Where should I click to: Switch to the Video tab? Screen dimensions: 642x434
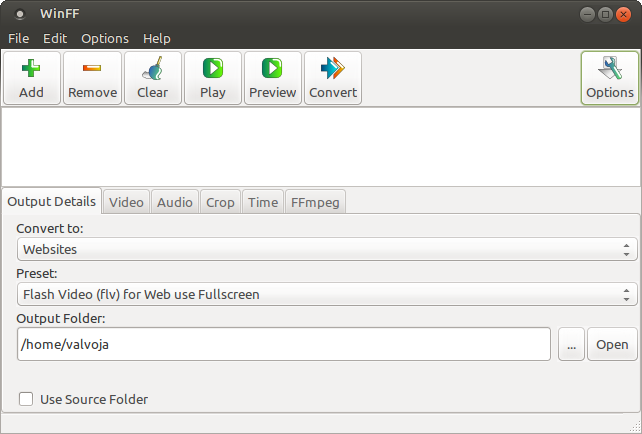(126, 202)
